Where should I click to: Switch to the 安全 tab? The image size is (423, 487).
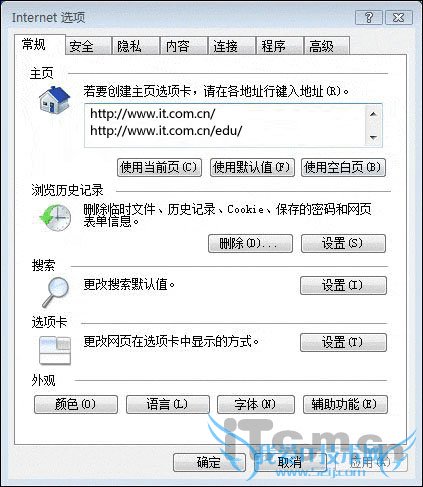point(88,46)
